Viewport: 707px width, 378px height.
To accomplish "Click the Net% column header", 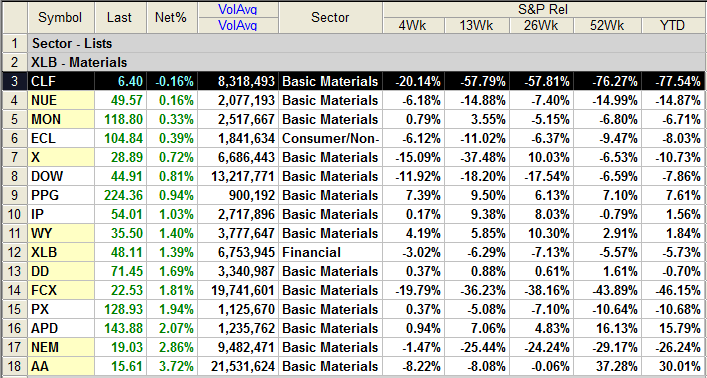I will 172,18.
